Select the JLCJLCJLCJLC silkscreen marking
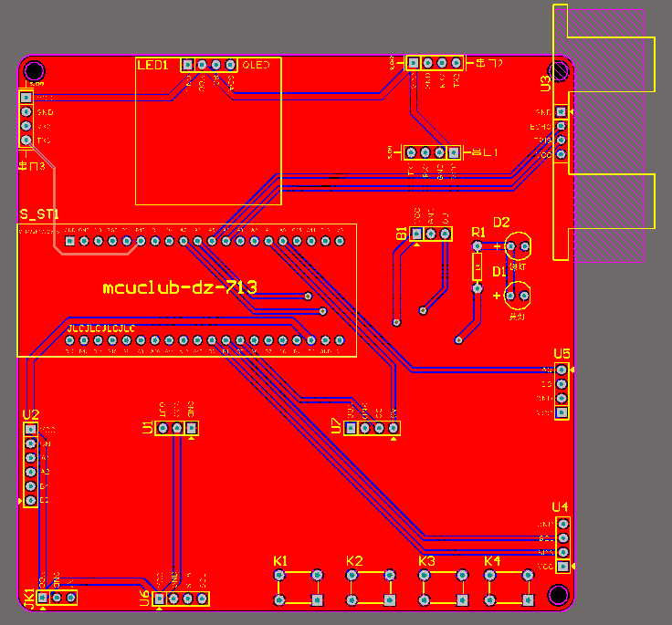This screenshot has width=672, height=625. tap(101, 328)
